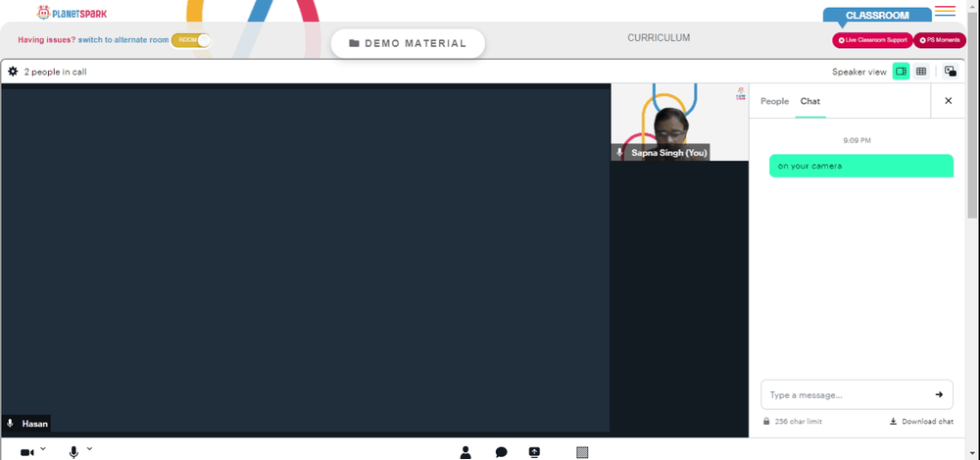
Task: Click the Hasan name label
Action: (x=35, y=424)
